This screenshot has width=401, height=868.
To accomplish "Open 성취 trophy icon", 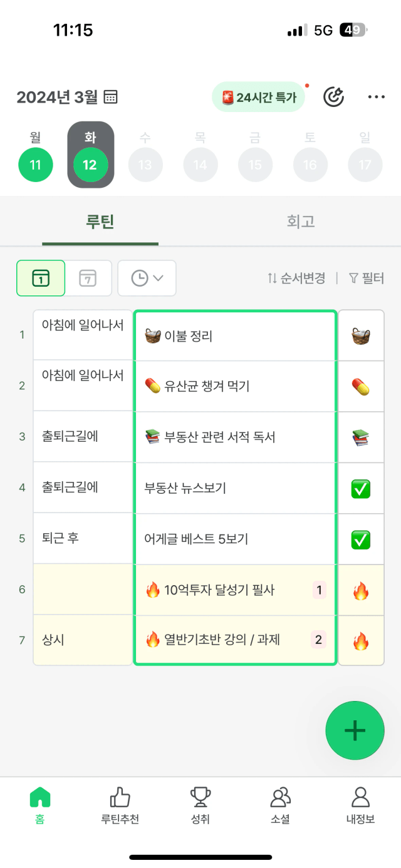I will click(200, 797).
